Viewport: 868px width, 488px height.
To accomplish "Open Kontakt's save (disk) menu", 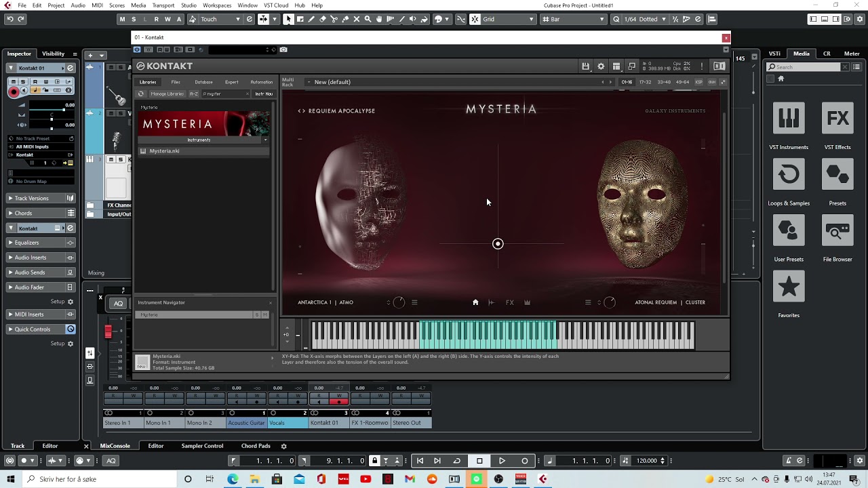I will (x=585, y=66).
